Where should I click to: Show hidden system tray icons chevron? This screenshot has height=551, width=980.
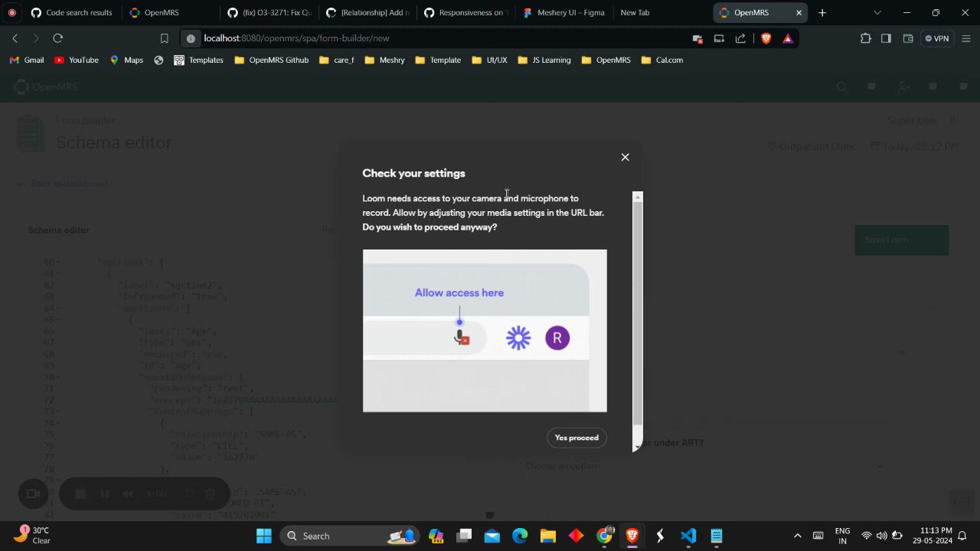[x=797, y=536]
